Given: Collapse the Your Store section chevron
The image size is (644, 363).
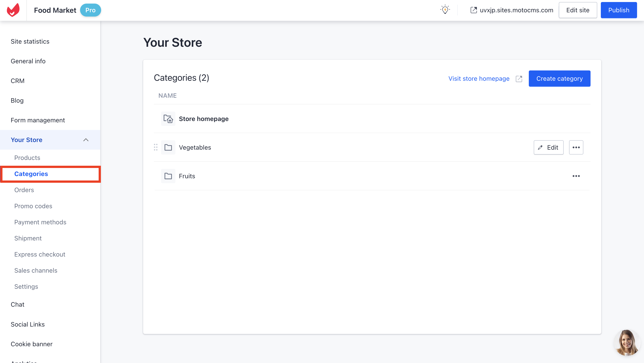Looking at the screenshot, I should click(86, 140).
